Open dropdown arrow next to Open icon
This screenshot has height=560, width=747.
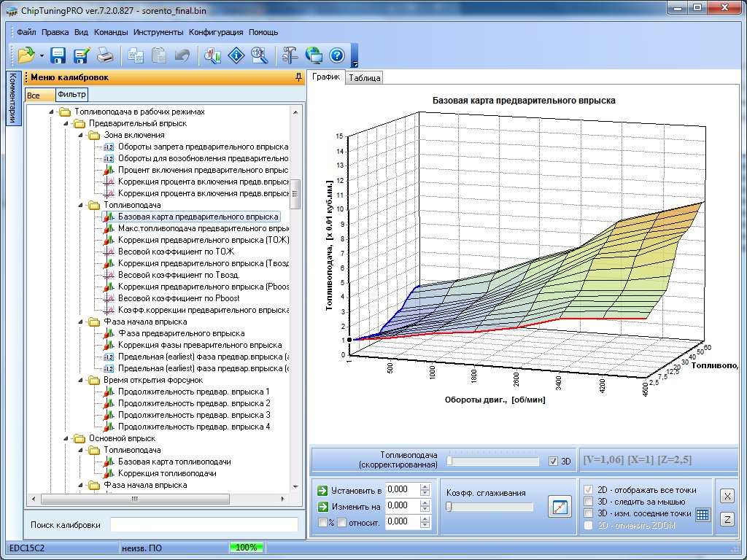tap(42, 55)
